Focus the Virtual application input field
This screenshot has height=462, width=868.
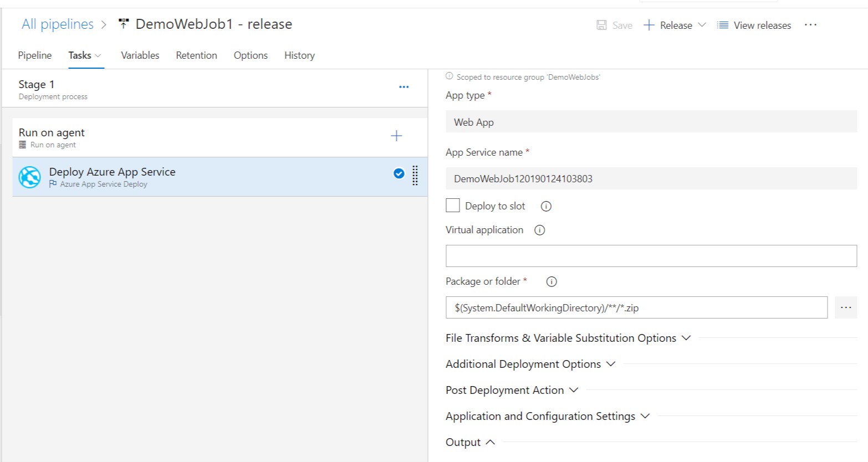pos(651,256)
